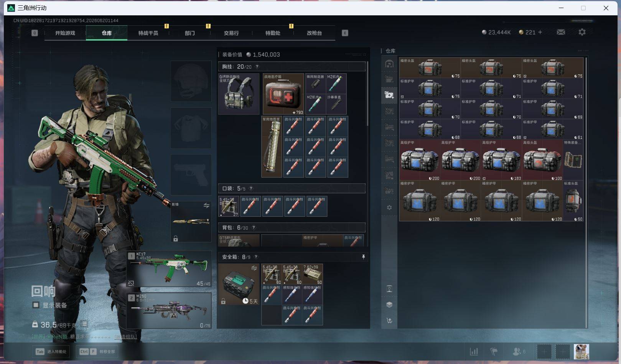Open the 交易行 tab
Screen dimensions: 621x364
pyautogui.click(x=231, y=33)
